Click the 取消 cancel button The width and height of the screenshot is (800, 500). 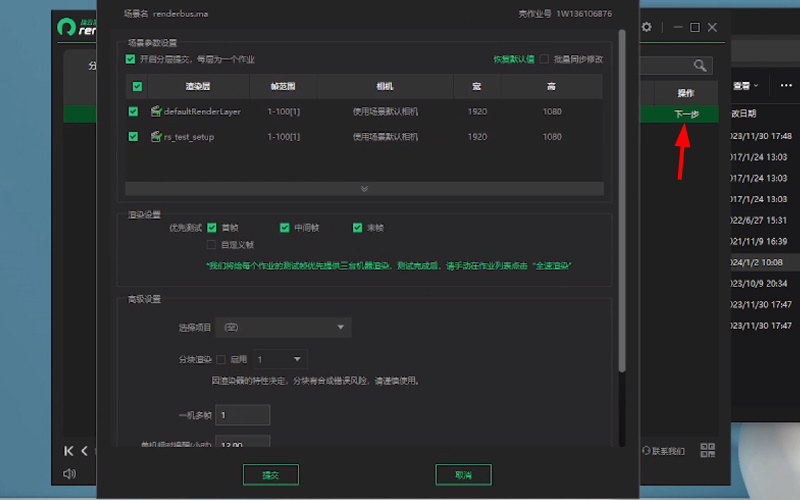[x=463, y=474]
